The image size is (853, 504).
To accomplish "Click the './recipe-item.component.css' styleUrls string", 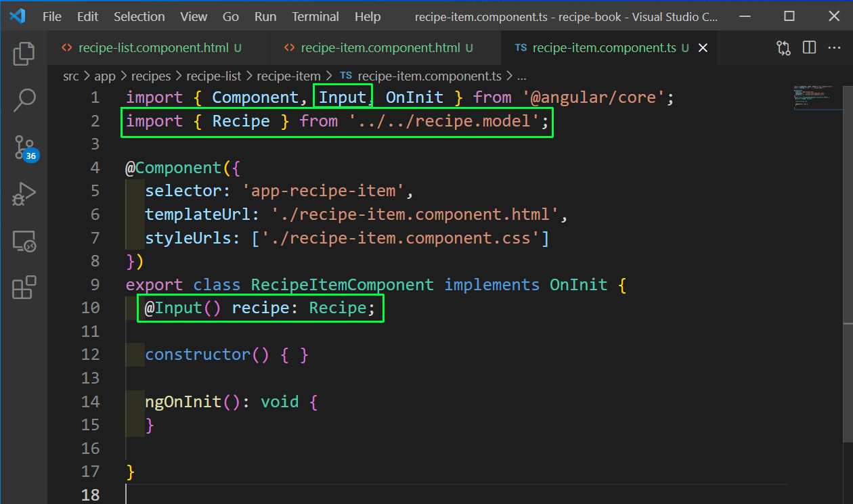I will [x=400, y=237].
